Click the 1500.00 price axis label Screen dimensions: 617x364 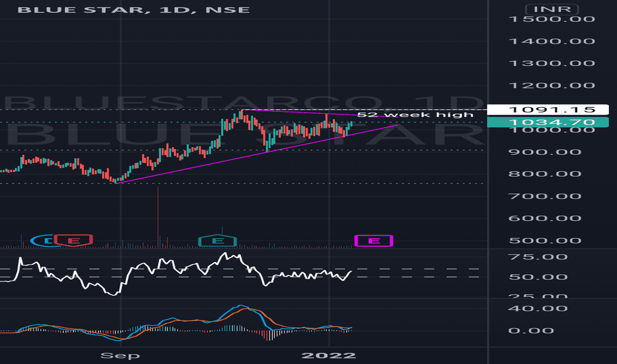point(551,19)
